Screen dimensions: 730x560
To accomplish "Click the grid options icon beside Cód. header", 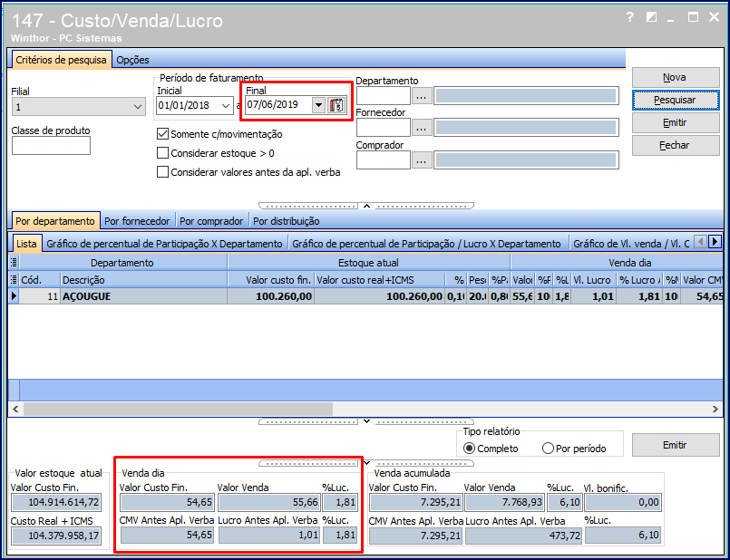I will pos(14,279).
